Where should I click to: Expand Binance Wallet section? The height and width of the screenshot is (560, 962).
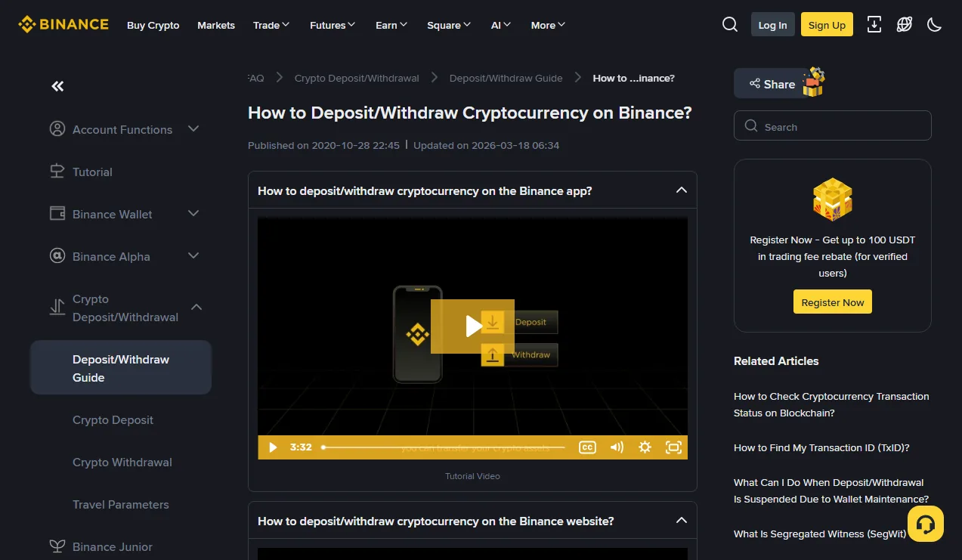(193, 214)
